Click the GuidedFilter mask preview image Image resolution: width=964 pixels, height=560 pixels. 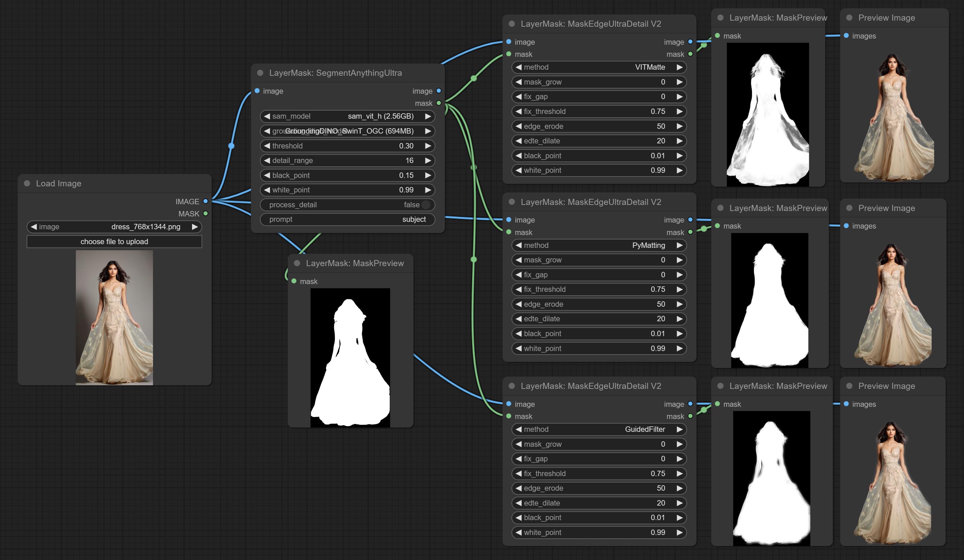pos(771,478)
